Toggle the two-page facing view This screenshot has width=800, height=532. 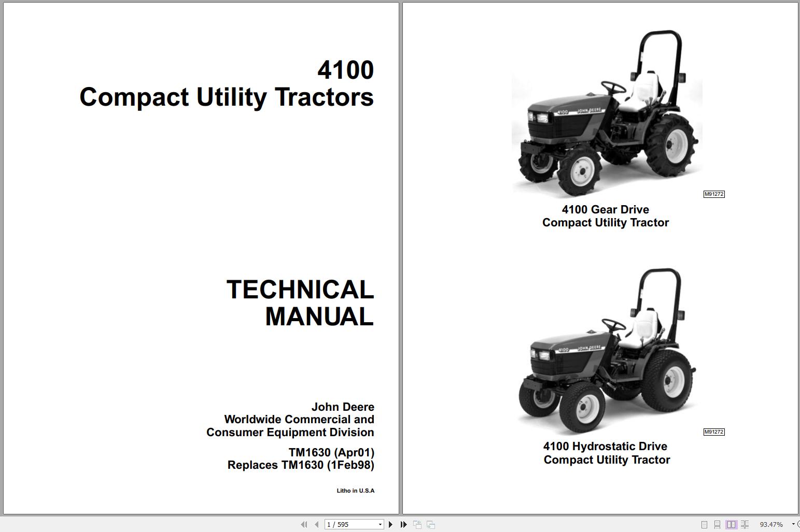(731, 525)
